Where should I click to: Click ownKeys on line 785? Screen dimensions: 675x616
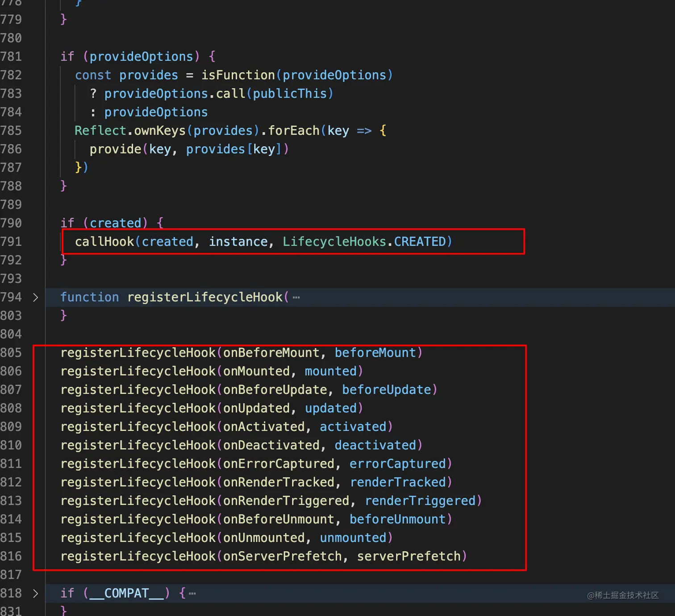pyautogui.click(x=160, y=130)
